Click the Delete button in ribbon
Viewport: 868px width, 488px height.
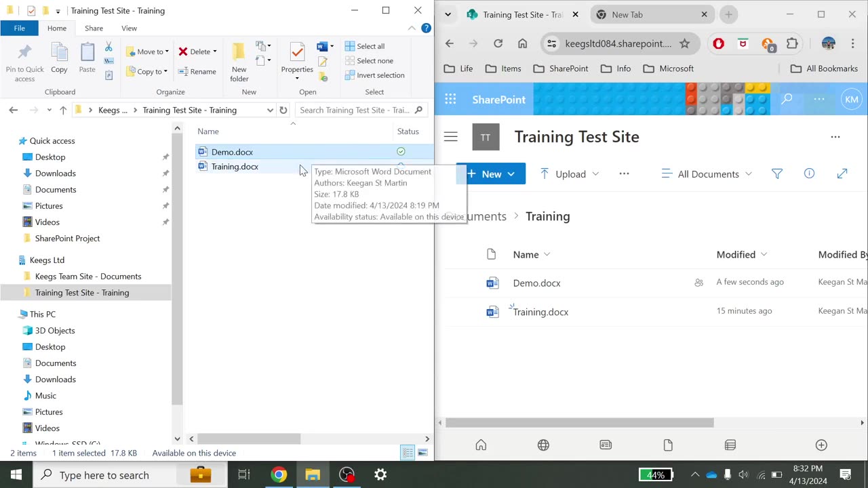197,52
